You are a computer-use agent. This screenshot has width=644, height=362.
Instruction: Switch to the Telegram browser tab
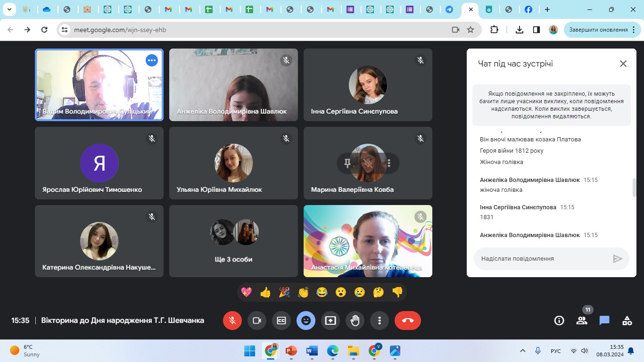(449, 9)
